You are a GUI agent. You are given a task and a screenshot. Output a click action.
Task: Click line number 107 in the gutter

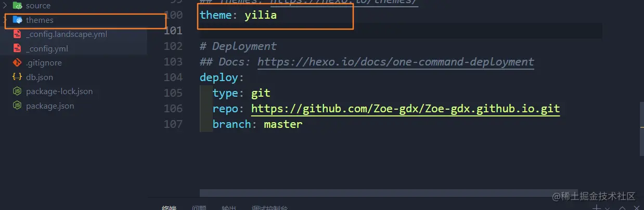[173, 124]
